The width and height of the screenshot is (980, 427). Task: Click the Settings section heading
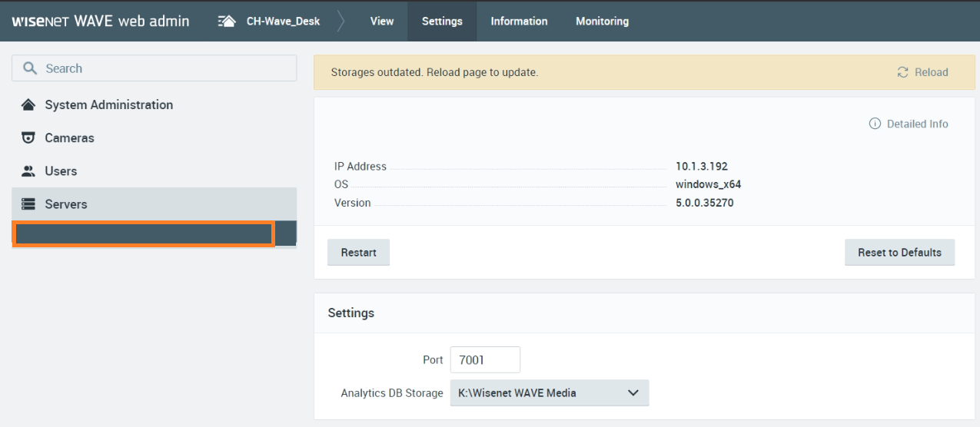click(x=351, y=313)
